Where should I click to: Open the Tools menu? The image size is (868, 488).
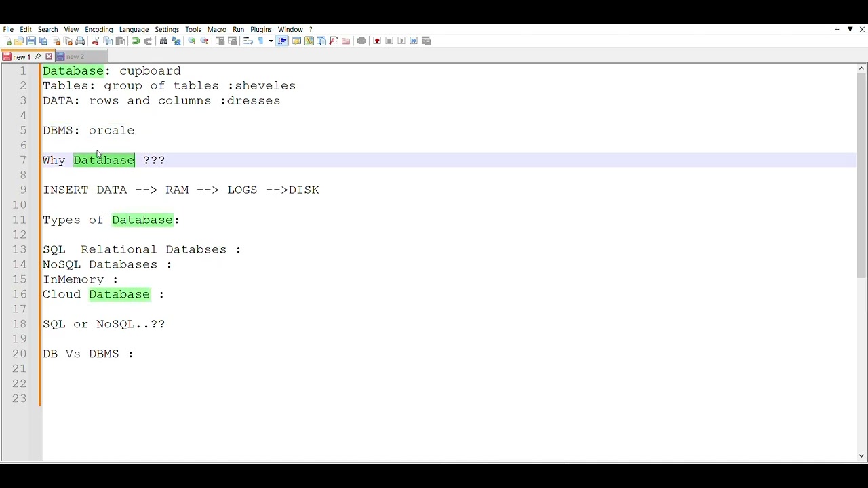193,30
